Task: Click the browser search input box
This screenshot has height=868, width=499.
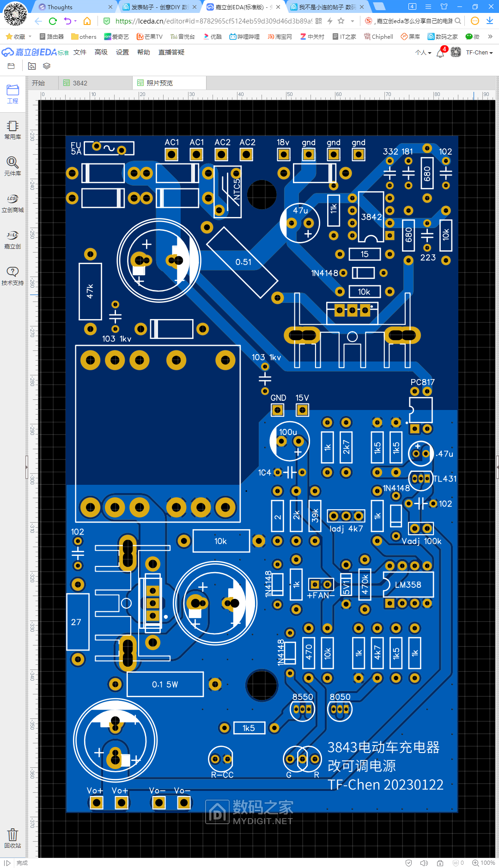Action: coord(414,21)
